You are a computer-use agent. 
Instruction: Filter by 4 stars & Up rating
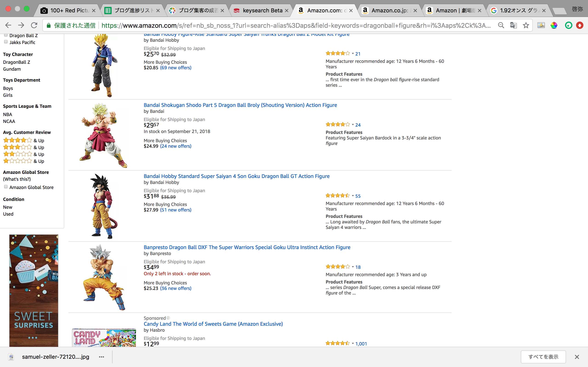pyautogui.click(x=24, y=141)
